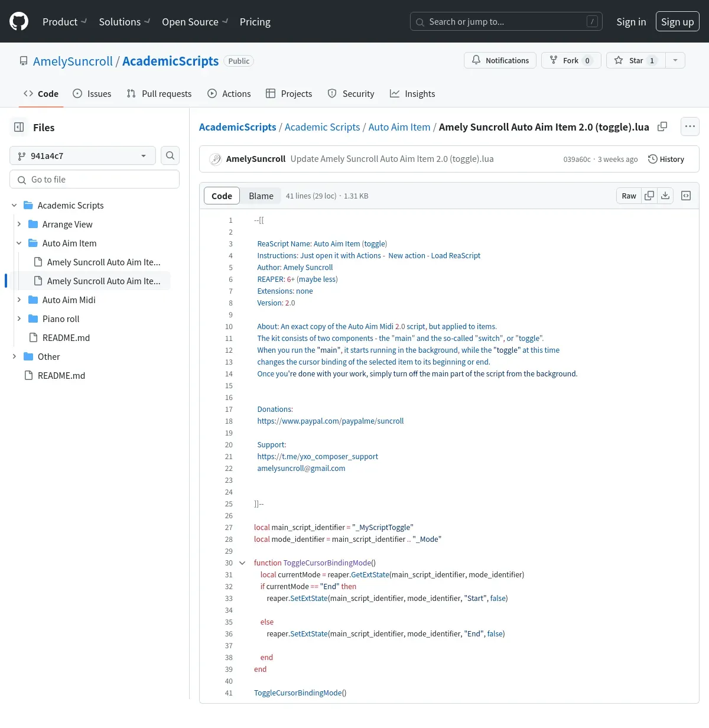
Task: Select line number 27
Action: pos(229,527)
